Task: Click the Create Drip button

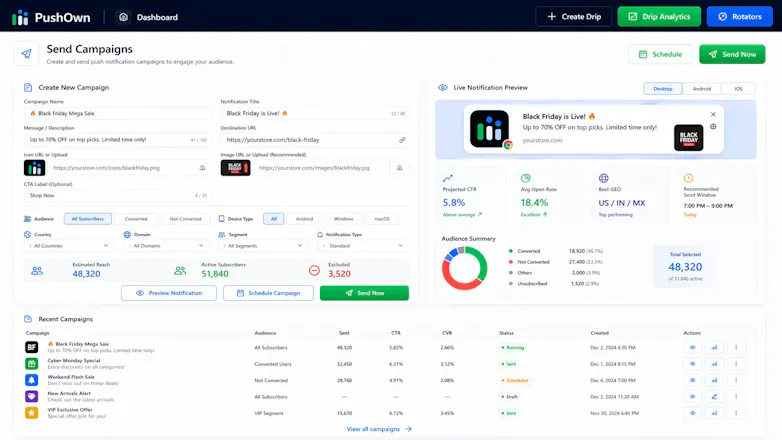Action: pos(574,16)
